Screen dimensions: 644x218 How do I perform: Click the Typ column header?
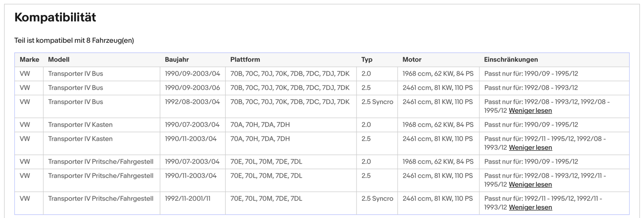(x=367, y=60)
